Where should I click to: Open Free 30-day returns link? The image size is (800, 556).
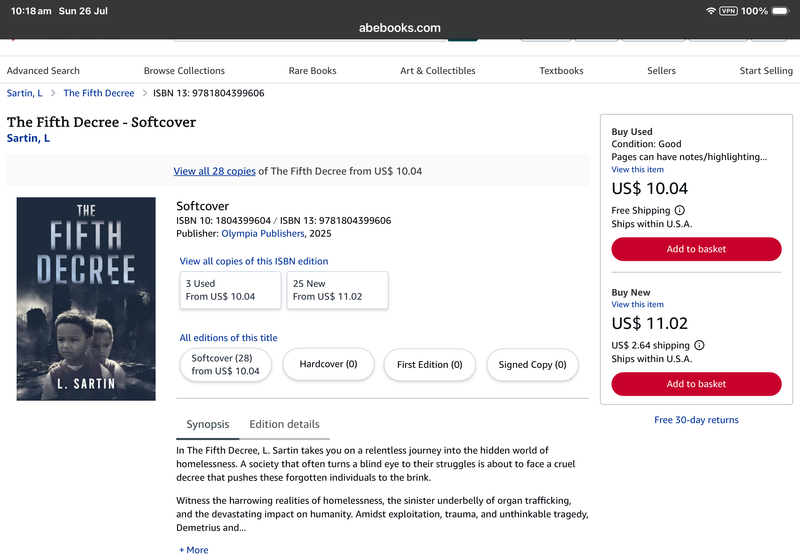pyautogui.click(x=696, y=420)
